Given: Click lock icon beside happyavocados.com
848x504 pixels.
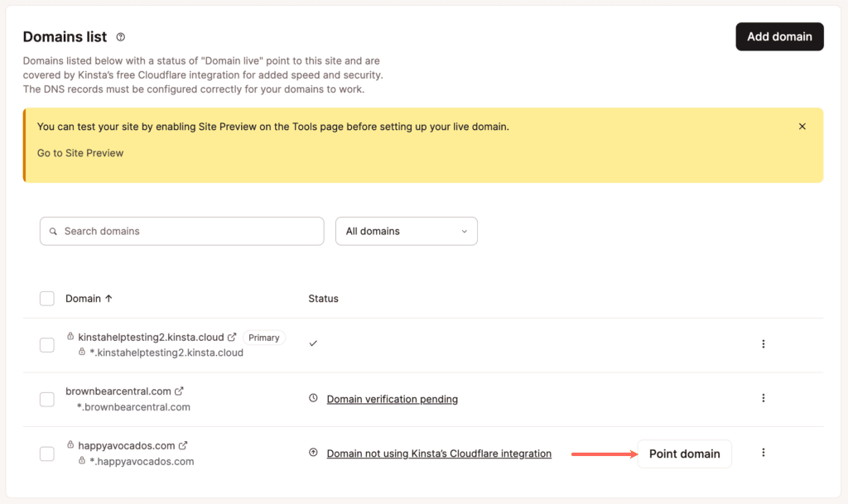Looking at the screenshot, I should click(x=70, y=444).
